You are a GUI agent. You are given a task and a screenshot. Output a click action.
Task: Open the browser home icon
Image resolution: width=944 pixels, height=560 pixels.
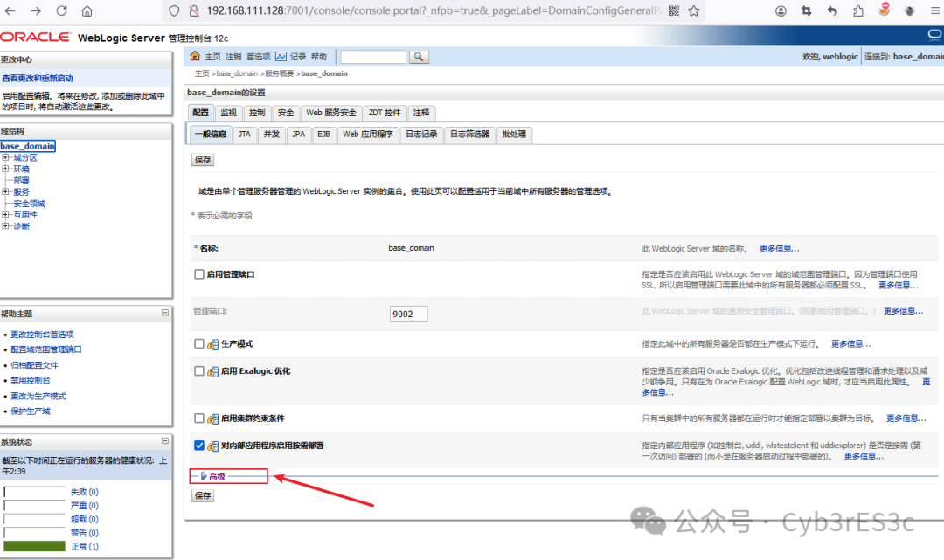pyautogui.click(x=87, y=10)
